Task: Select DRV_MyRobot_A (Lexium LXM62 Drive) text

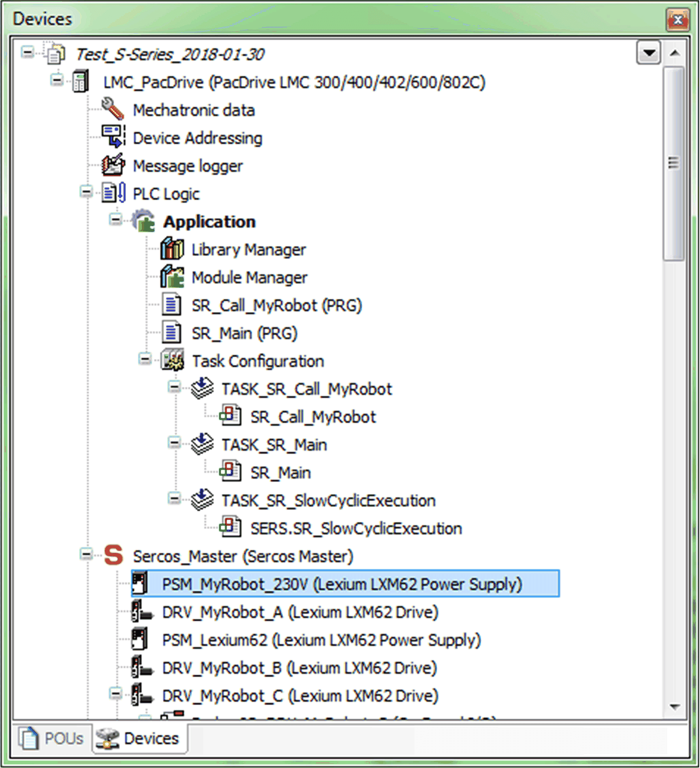Action: pos(300,612)
